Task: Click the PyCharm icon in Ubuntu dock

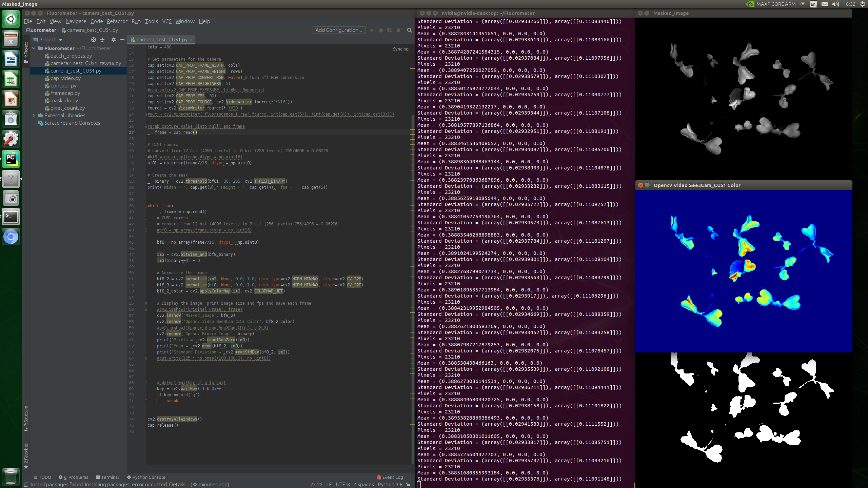Action: (11, 159)
